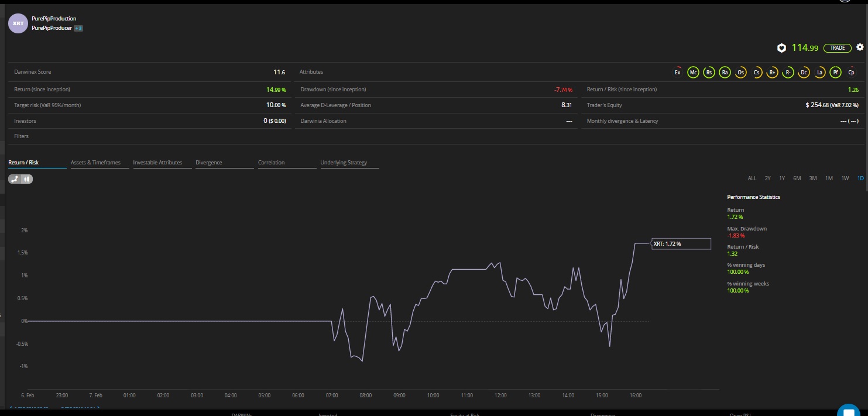Viewport: 868px width, 416px height.
Task: Click the TRADE button
Action: pyautogui.click(x=838, y=48)
